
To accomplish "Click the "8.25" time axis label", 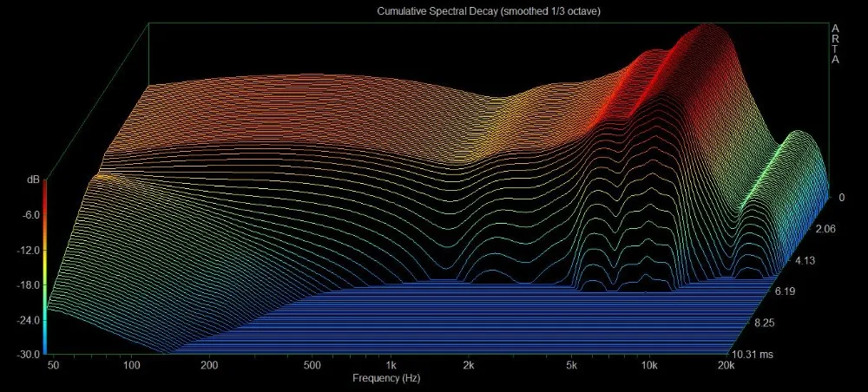I will [x=765, y=323].
